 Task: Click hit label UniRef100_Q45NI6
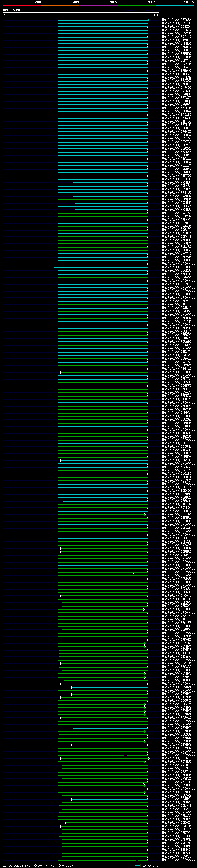click(x=177, y=40)
